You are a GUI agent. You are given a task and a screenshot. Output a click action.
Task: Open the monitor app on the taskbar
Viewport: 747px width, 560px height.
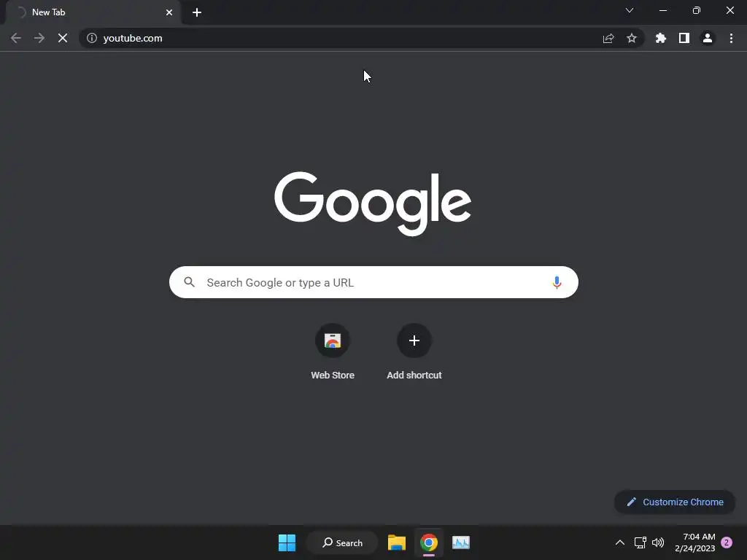(461, 542)
